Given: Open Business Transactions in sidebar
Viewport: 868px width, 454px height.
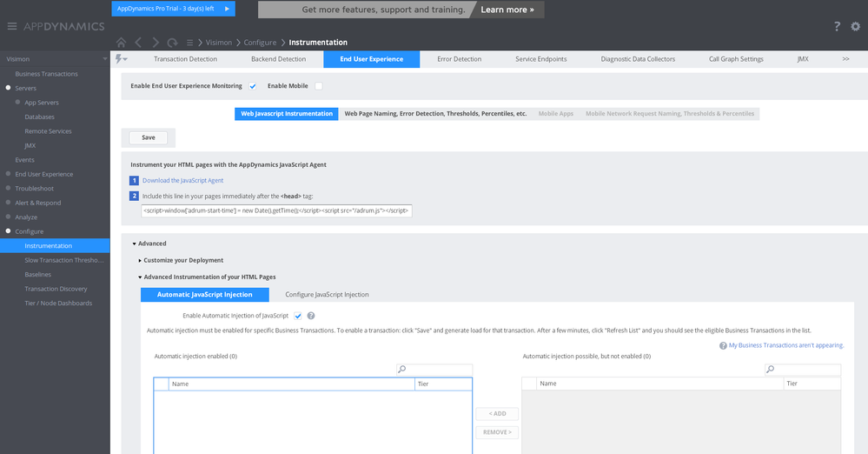Looking at the screenshot, I should click(47, 74).
